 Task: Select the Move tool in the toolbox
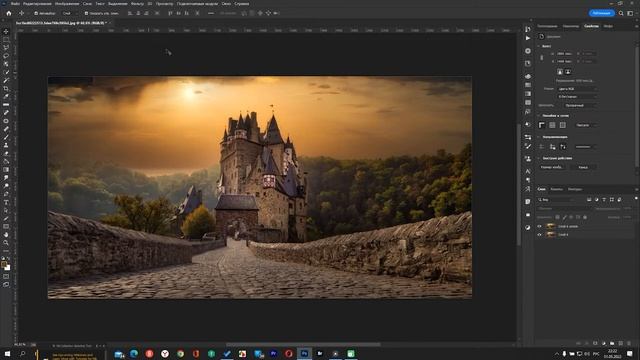tap(6, 31)
